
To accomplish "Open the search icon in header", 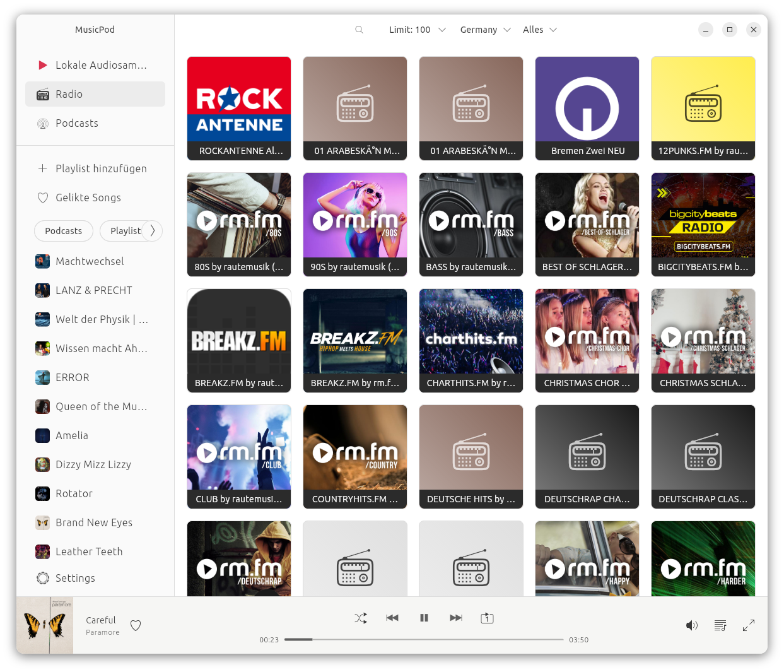I will [359, 30].
